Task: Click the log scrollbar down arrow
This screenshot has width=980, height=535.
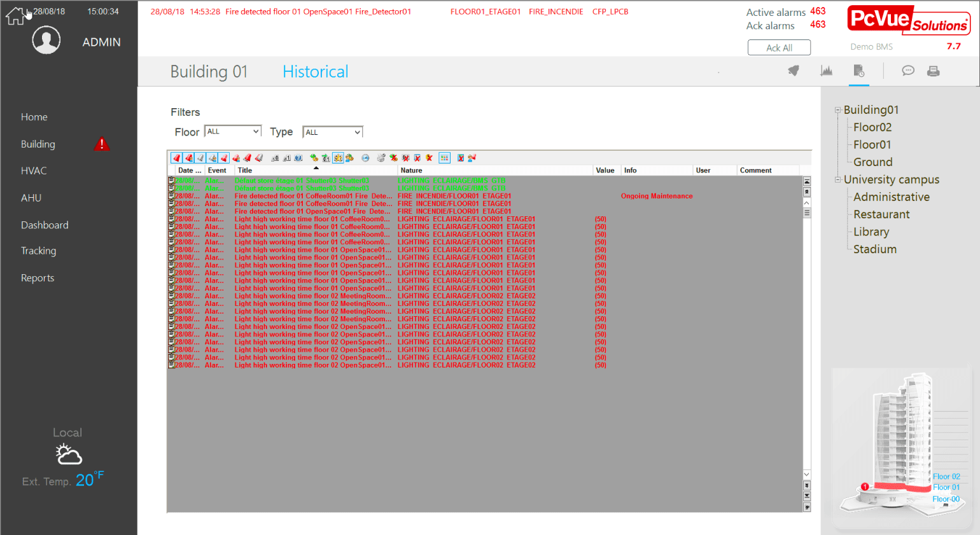Action: tap(806, 475)
